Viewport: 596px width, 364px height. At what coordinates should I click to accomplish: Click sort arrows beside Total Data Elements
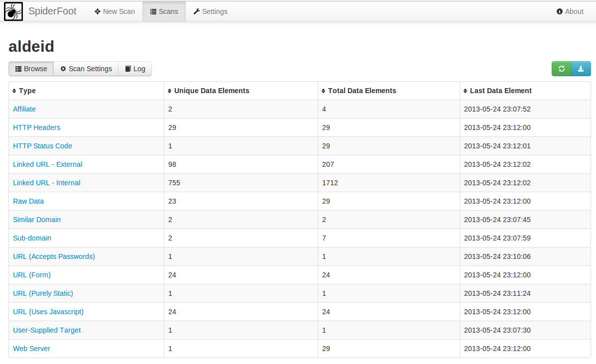click(x=324, y=91)
